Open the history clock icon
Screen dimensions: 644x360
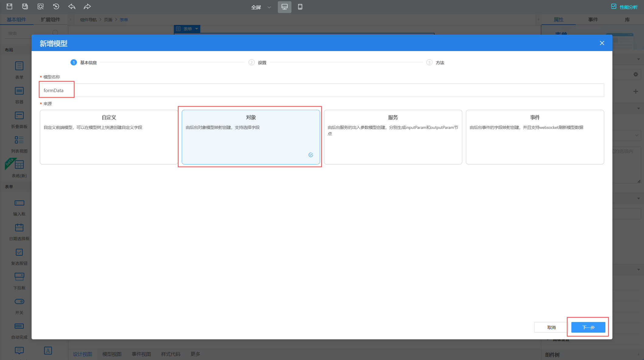coord(56,6)
